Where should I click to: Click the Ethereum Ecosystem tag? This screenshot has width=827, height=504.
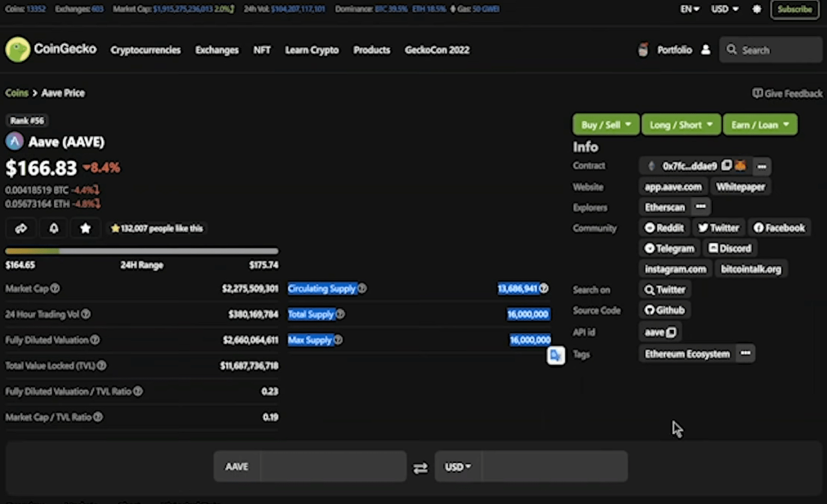pyautogui.click(x=687, y=354)
